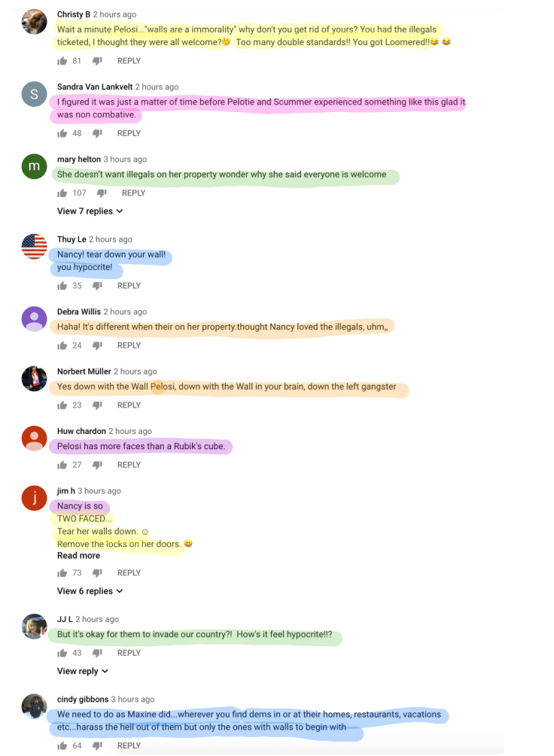Viewport: 554px width, 756px height.
Task: Like Christy B's comment
Action: point(62,60)
